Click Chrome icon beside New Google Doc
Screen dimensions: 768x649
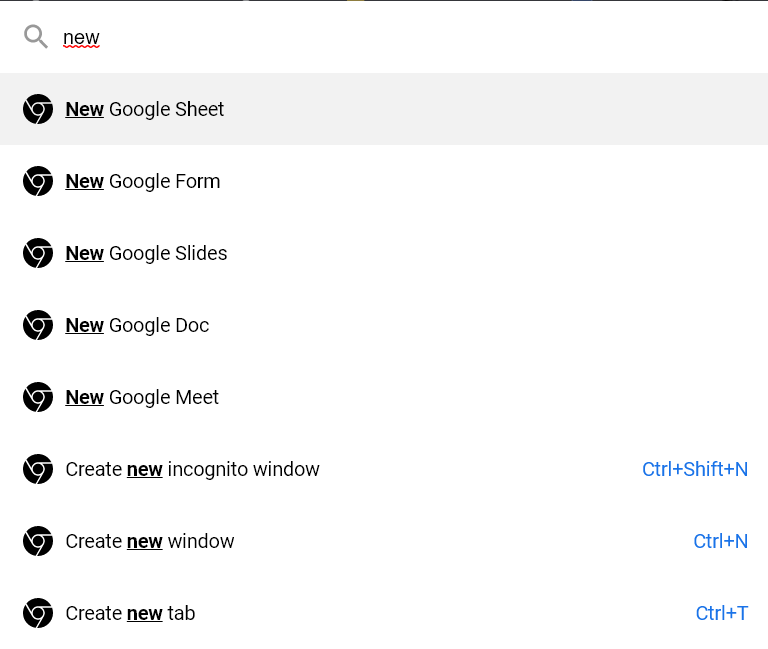(38, 325)
